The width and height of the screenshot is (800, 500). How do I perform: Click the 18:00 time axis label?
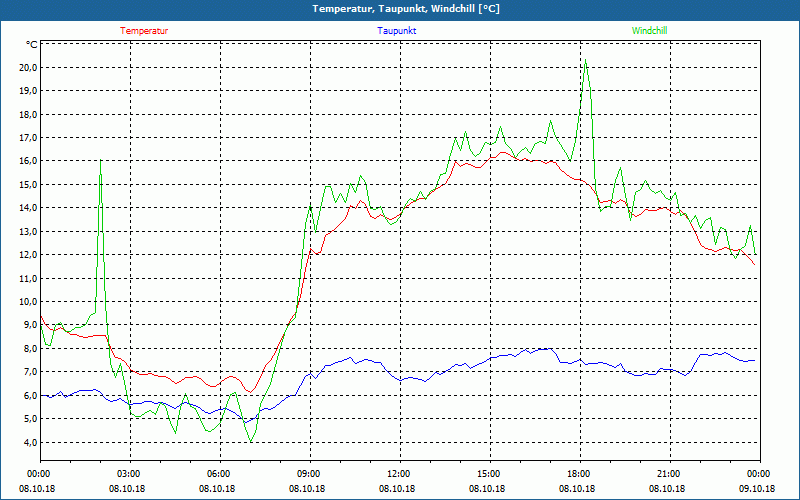(x=579, y=473)
